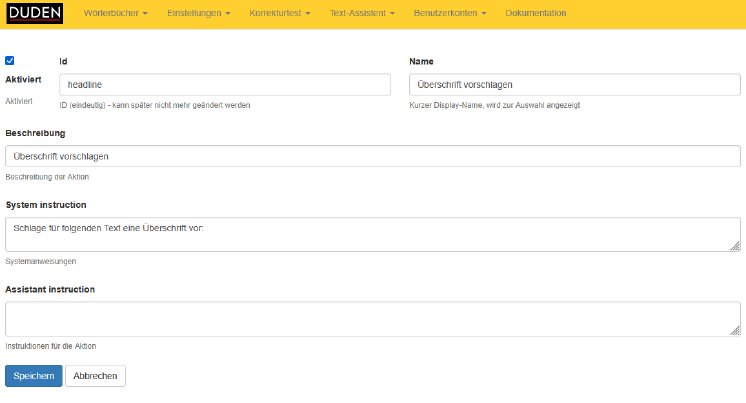
Task: Click the 'Name' field label
Action: point(421,61)
